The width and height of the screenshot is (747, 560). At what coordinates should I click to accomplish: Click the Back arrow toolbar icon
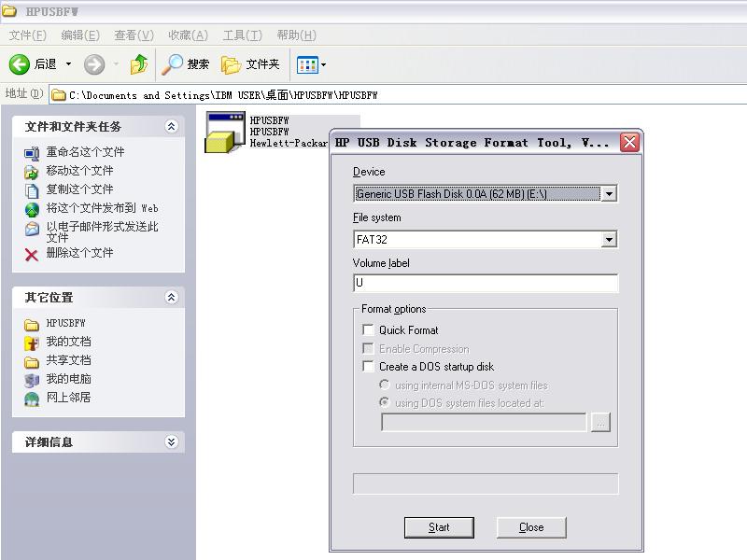pos(20,64)
